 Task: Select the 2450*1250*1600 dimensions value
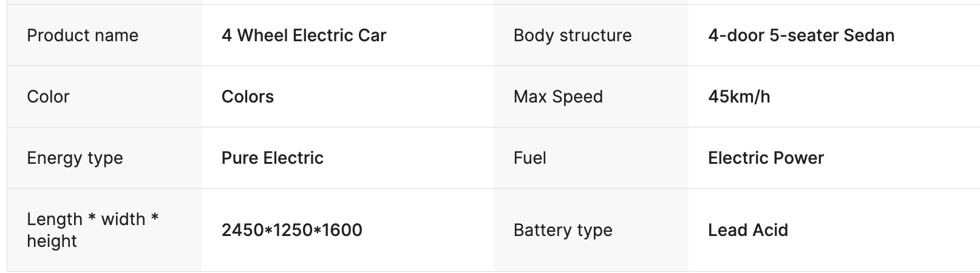point(291,231)
